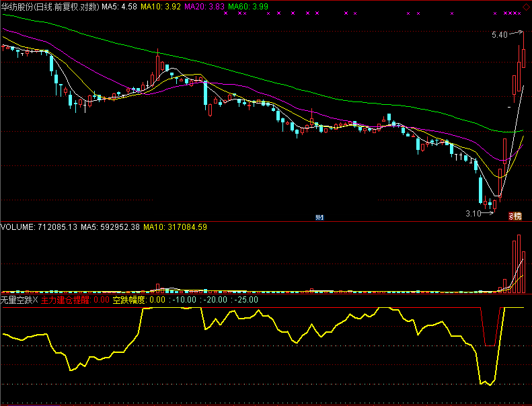Select the 华纺股份(日线.前复权.对数) chart title

50,7
